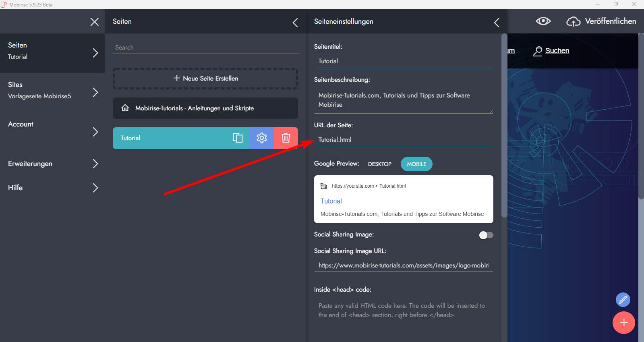
Task: Select DESKTOP Google preview mode
Action: pyautogui.click(x=379, y=164)
